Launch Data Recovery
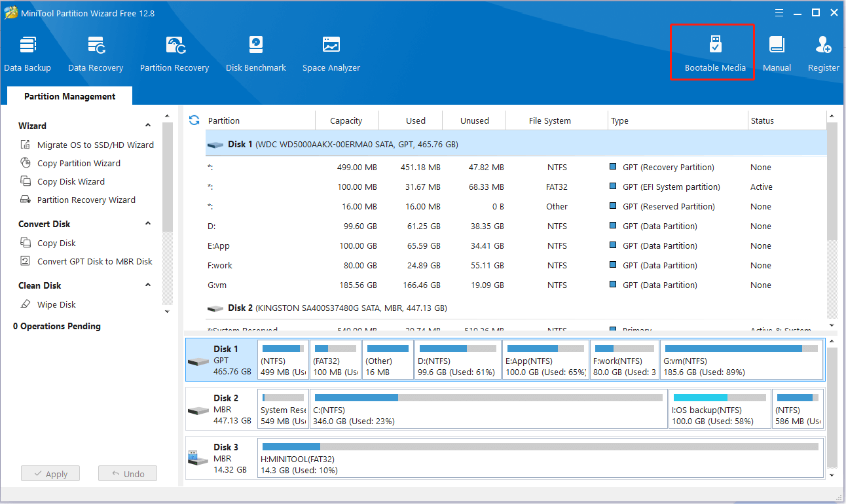Viewport: 846px width, 504px height. coord(96,54)
